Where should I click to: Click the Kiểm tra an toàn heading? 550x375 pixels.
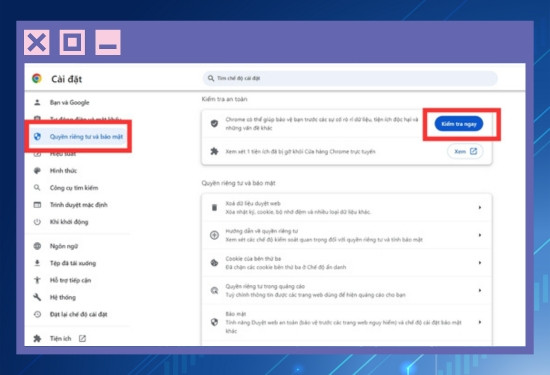(224, 99)
